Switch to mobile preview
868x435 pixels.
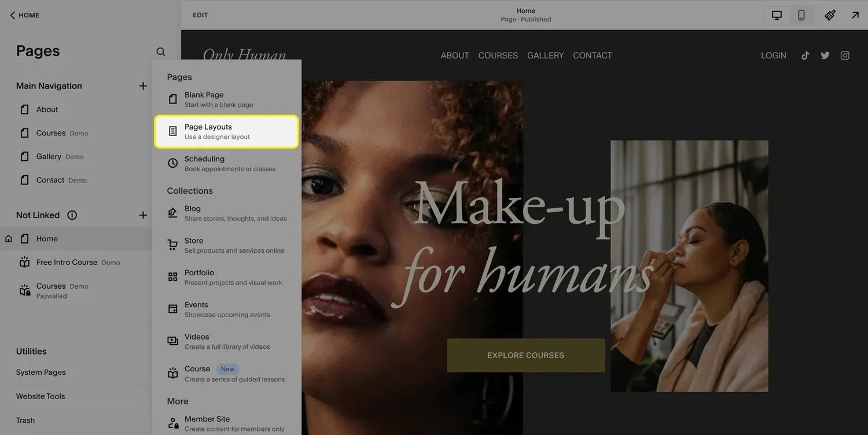point(801,15)
